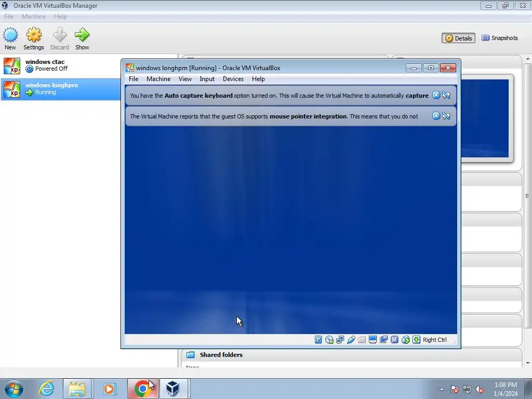The height and width of the screenshot is (399, 532).
Task: Launch Internet Explorer from the taskbar
Action: coord(46,389)
